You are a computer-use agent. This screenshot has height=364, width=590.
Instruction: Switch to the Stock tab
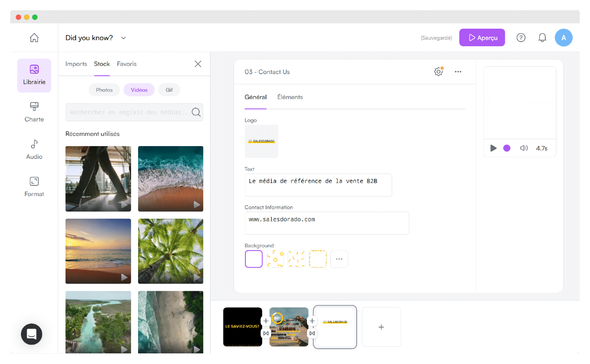[x=102, y=64]
